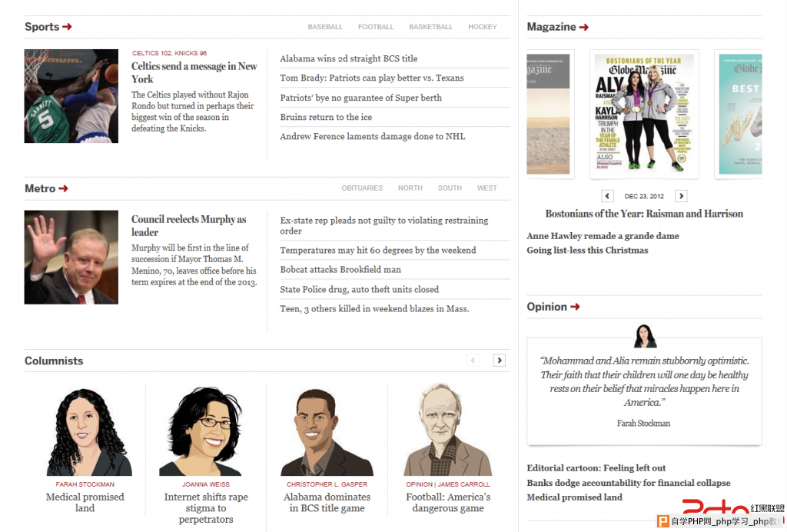Screen dimensions: 787x532
Task: Open Celtics basketball game photo
Action: click(x=71, y=96)
